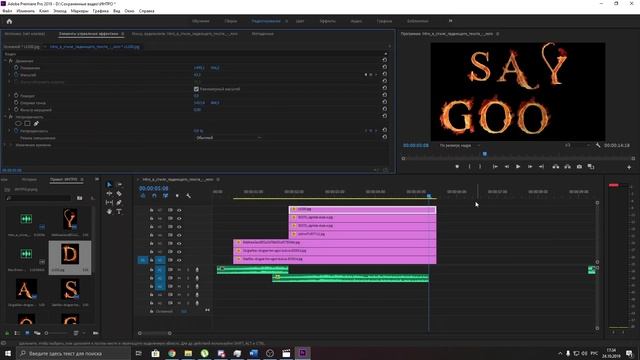Viewport: 640px width, 360px height.
Task: Toggle Rotation animation stopwatch
Action: pyautogui.click(x=16, y=96)
